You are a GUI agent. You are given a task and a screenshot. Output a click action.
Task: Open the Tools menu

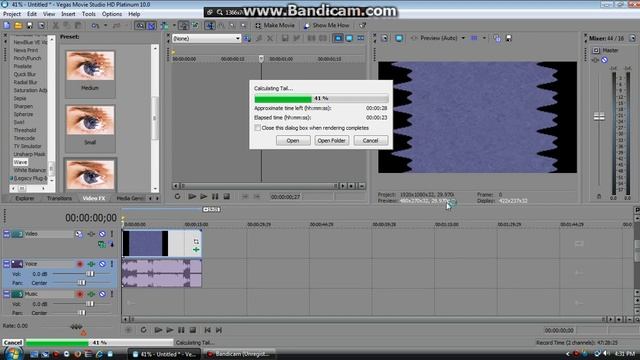pos(89,14)
